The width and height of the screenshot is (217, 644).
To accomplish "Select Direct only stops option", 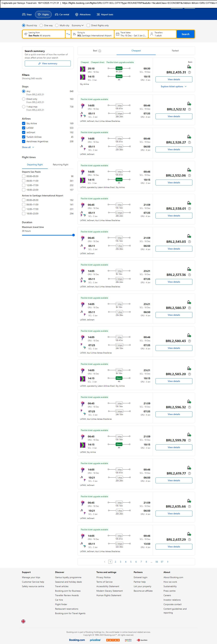I will [x=23, y=99].
